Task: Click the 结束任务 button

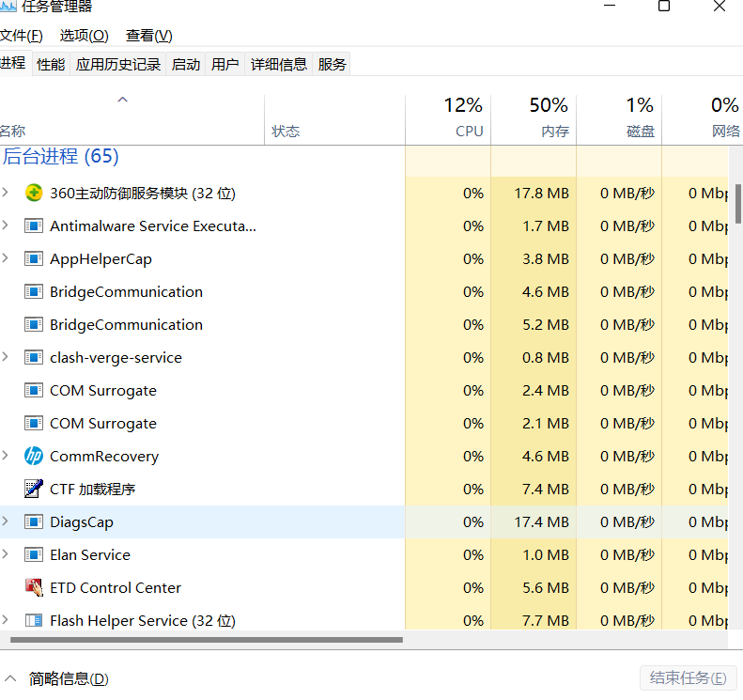Action: point(688,678)
